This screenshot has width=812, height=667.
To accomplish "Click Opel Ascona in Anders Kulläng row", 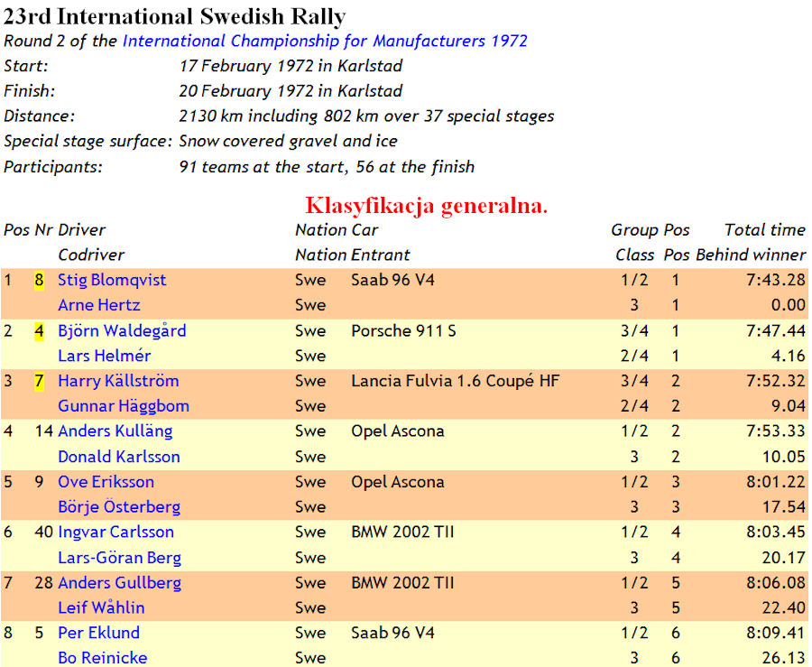I will click(398, 431).
